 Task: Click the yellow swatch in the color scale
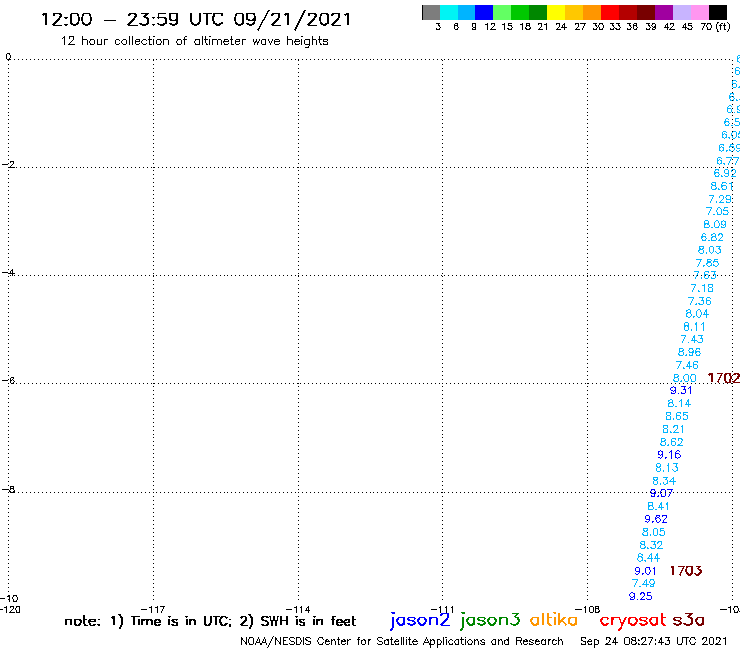[x=556, y=12]
